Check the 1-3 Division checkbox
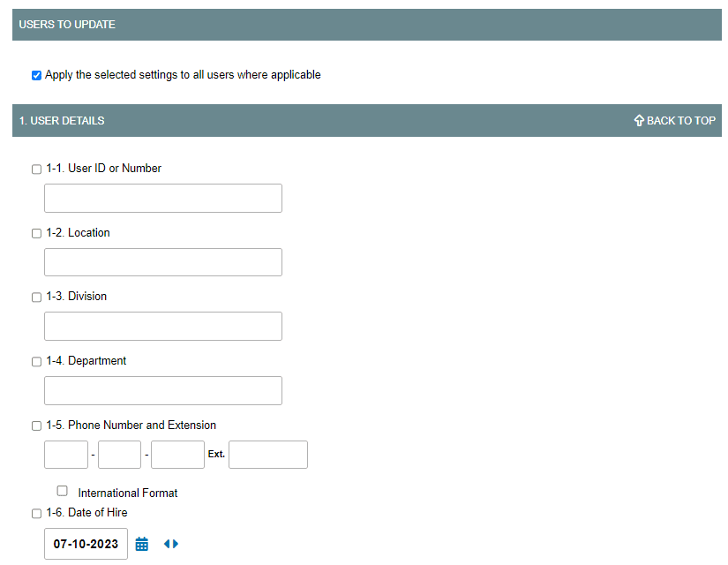Viewport: 728px width, 565px height. point(36,297)
